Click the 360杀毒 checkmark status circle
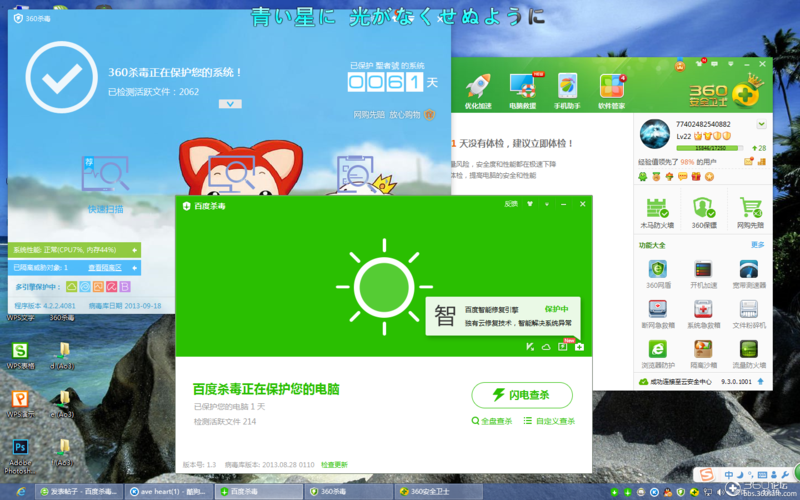This screenshot has height=500, width=800. (x=61, y=77)
